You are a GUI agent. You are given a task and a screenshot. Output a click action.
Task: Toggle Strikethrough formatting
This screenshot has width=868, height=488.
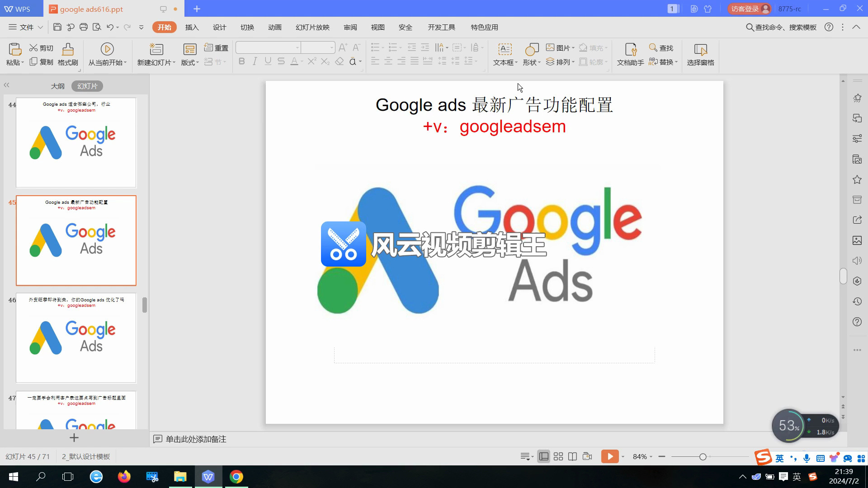click(281, 61)
